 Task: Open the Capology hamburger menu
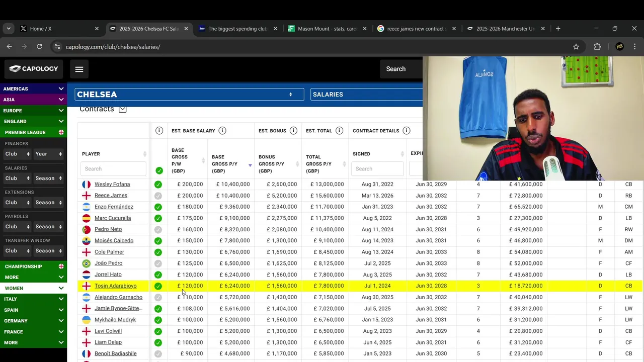[x=79, y=69]
